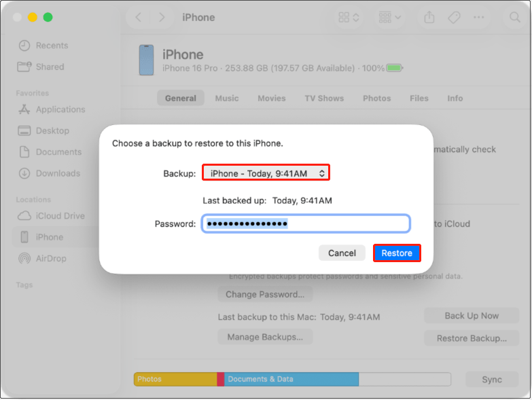Click the Locations sidebar heading
Viewport: 532px width, 400px height.
pos(33,200)
